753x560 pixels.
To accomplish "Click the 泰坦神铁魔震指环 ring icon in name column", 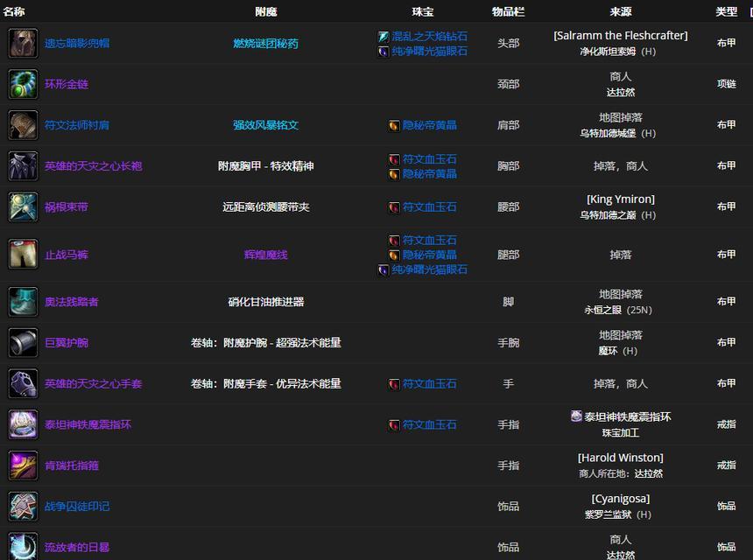I will (23, 424).
